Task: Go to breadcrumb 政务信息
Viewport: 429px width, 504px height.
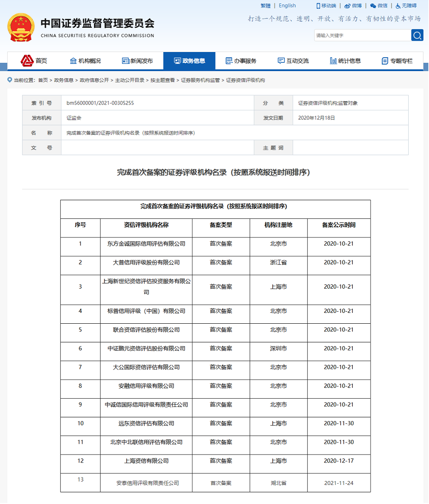Action: pyautogui.click(x=64, y=80)
